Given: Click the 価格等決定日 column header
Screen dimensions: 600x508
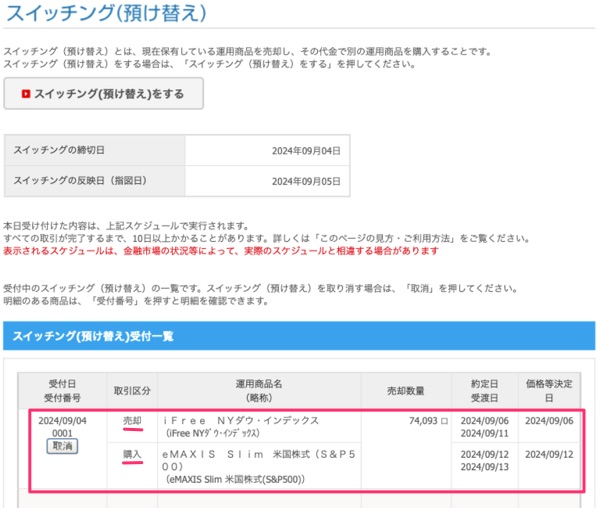Looking at the screenshot, I should [549, 391].
